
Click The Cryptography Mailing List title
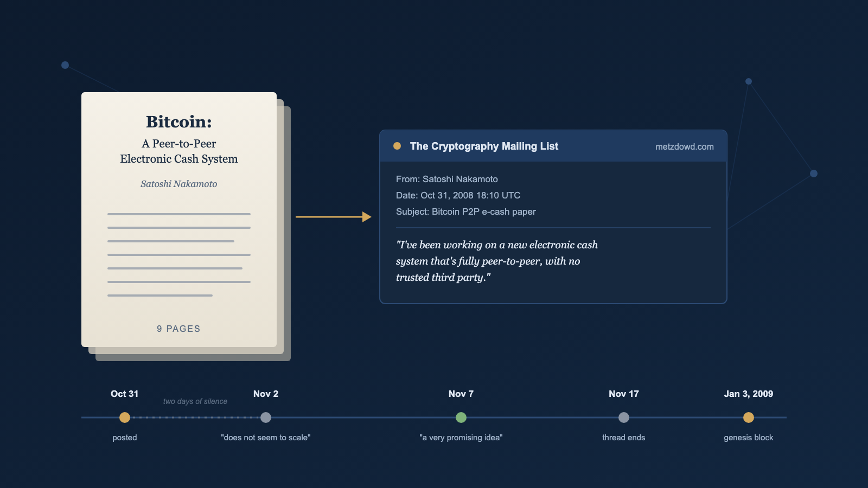pyautogui.click(x=484, y=146)
